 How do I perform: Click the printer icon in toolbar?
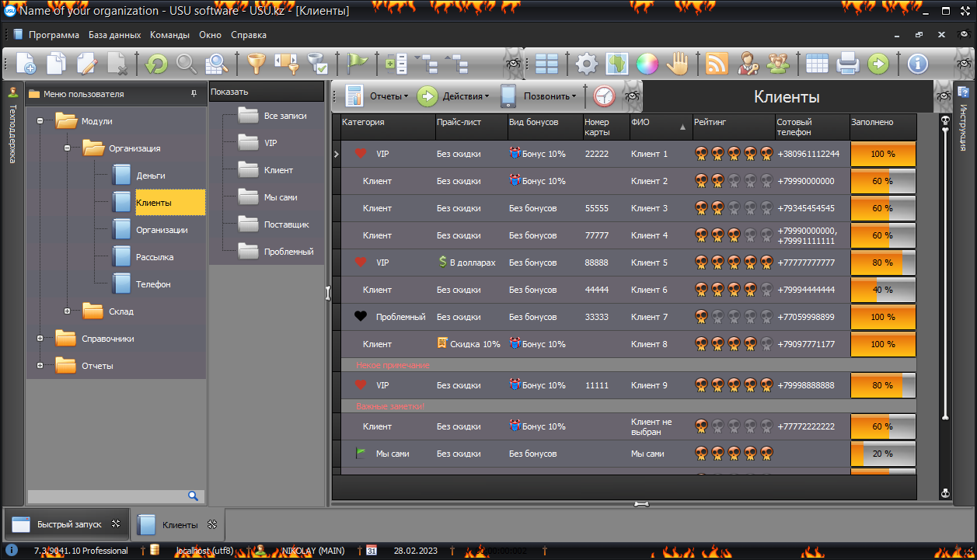847,64
